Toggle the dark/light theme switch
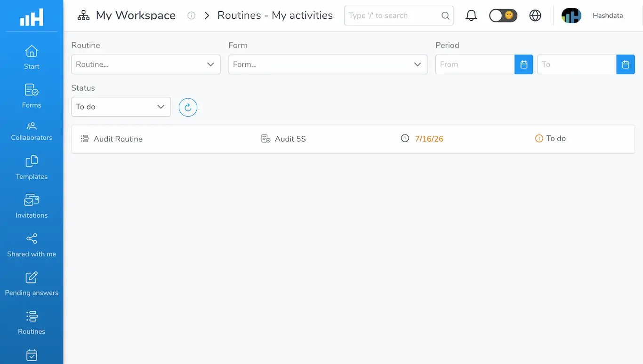 tap(503, 16)
